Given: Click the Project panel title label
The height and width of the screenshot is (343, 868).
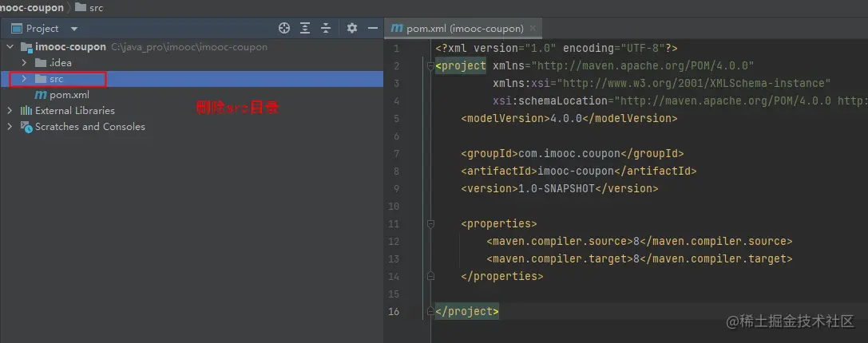Looking at the screenshot, I should pos(42,28).
